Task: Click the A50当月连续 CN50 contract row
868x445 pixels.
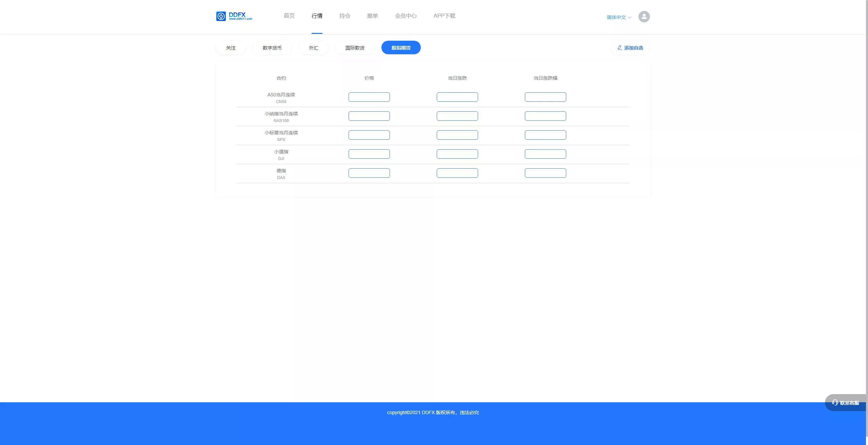Action: [x=281, y=98]
